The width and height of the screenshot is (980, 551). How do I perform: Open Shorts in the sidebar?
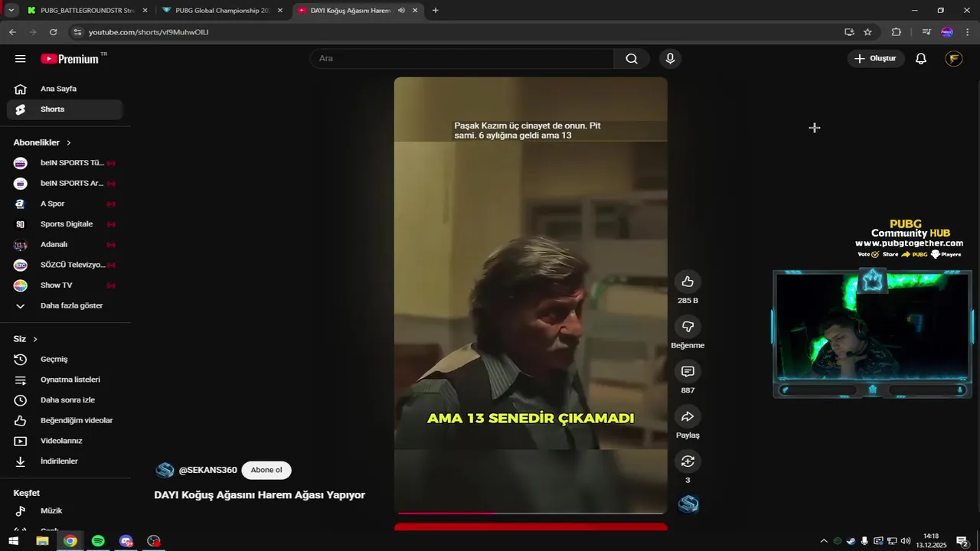64,109
